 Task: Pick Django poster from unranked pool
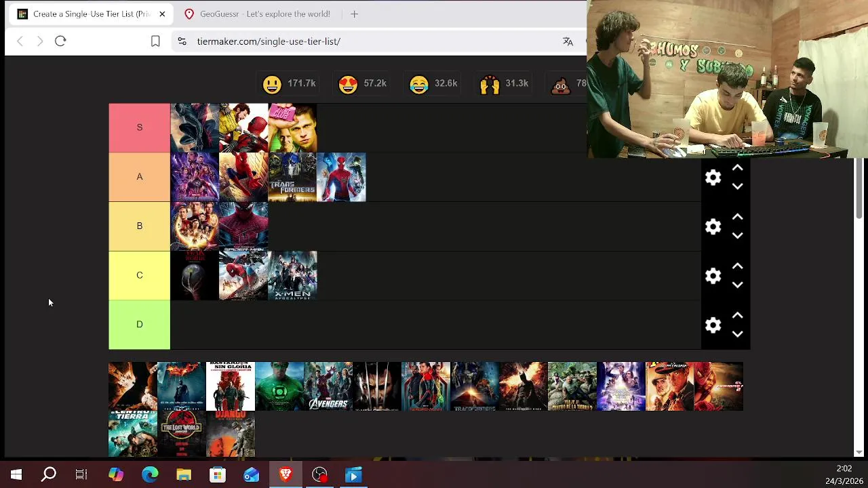[x=231, y=434]
